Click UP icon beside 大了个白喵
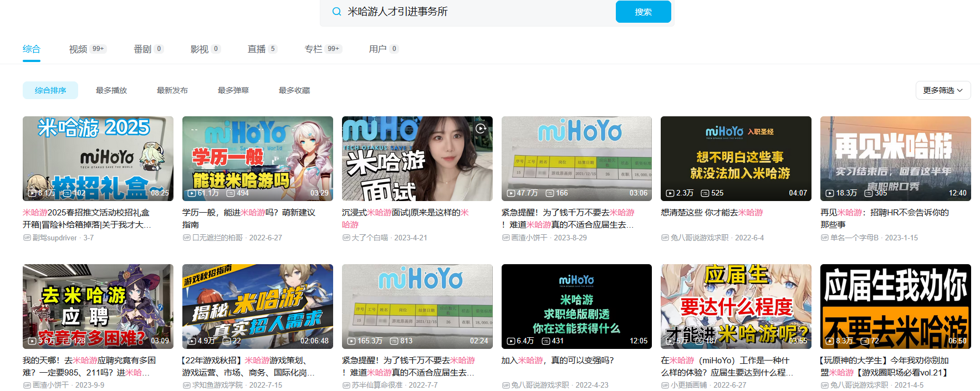The image size is (980, 391). [x=346, y=238]
